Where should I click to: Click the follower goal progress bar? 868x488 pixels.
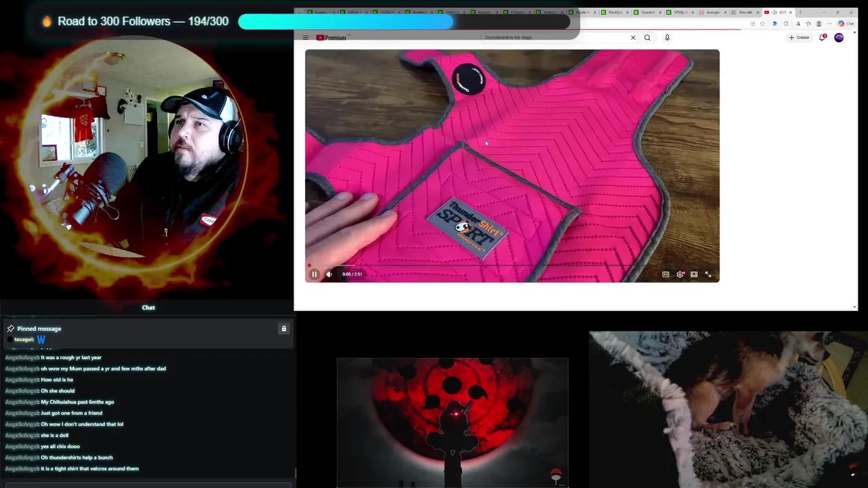pos(404,22)
